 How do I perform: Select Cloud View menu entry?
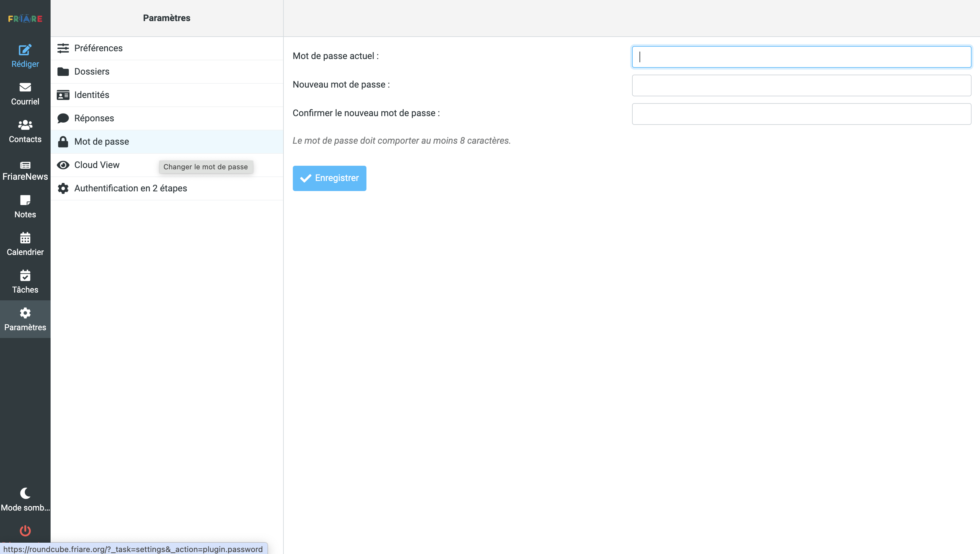(x=97, y=165)
